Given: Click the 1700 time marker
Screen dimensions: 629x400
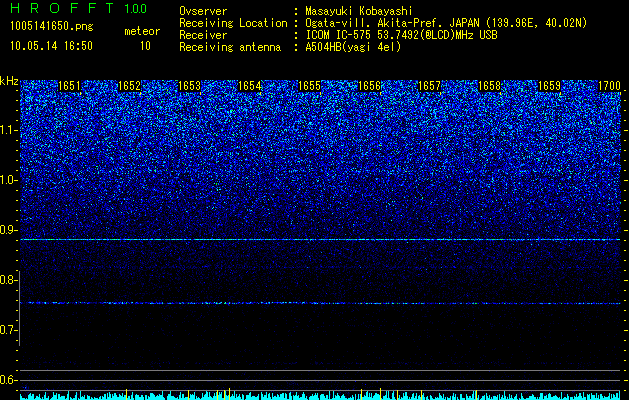Looking at the screenshot, I should pos(609,86).
